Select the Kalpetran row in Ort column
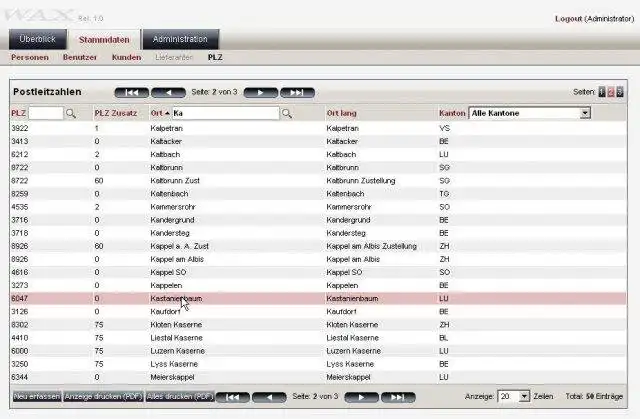Image resolution: width=640 pixels, height=419 pixels. [x=167, y=129]
